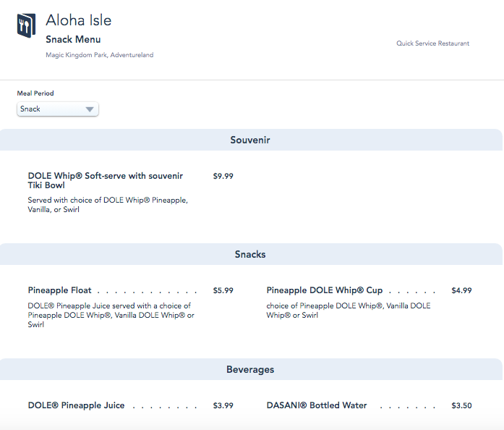Click the Pineapple Float item name
504x430 pixels.
tap(59, 290)
